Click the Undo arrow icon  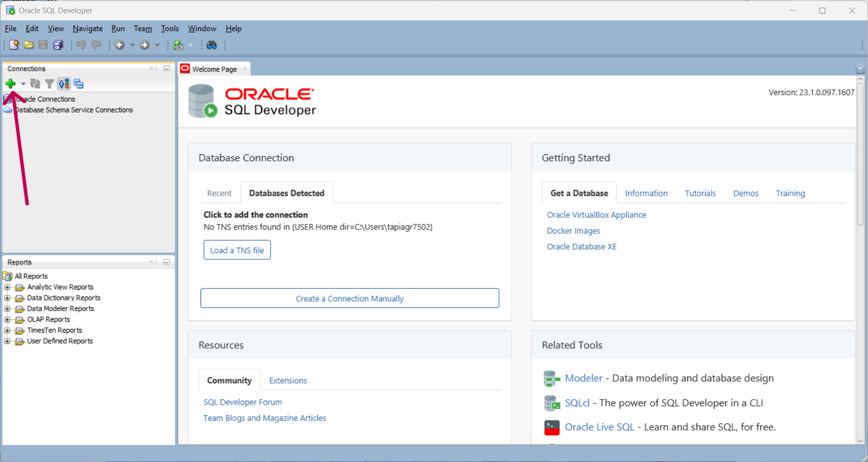click(81, 45)
